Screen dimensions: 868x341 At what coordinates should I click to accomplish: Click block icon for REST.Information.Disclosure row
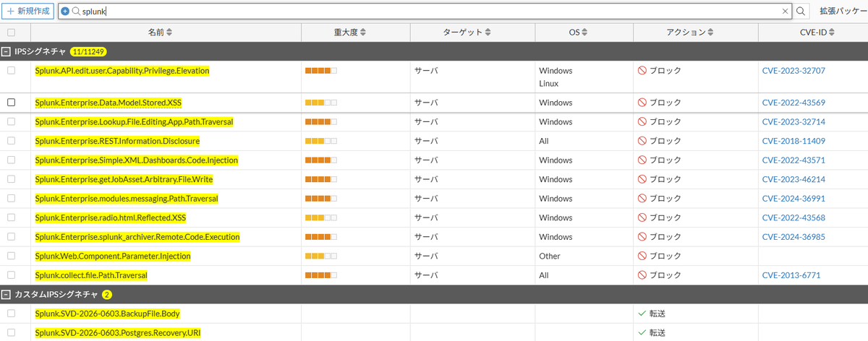click(642, 141)
